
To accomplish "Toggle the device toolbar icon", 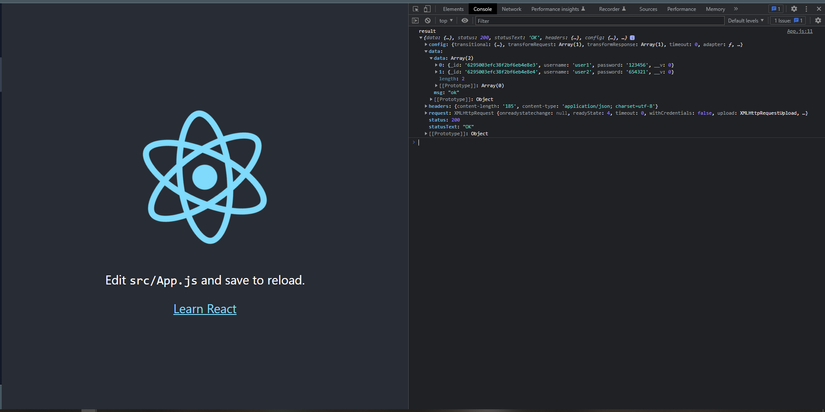I will coord(427,9).
